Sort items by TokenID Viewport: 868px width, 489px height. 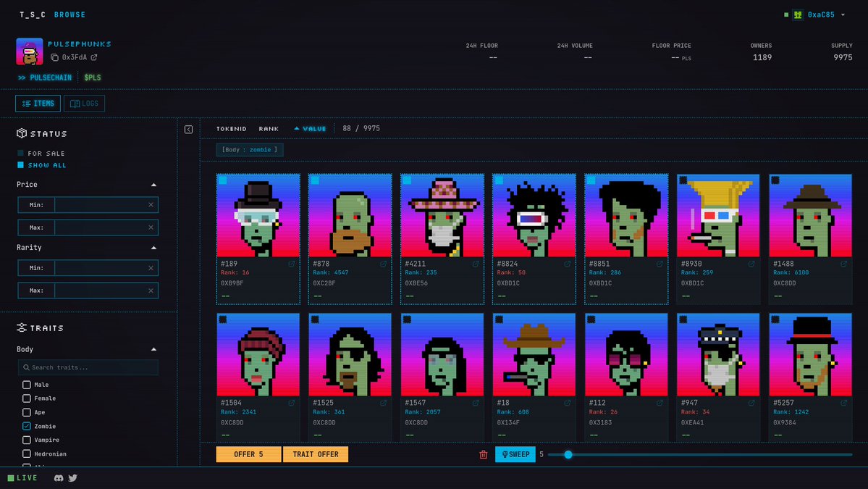pyautogui.click(x=232, y=128)
